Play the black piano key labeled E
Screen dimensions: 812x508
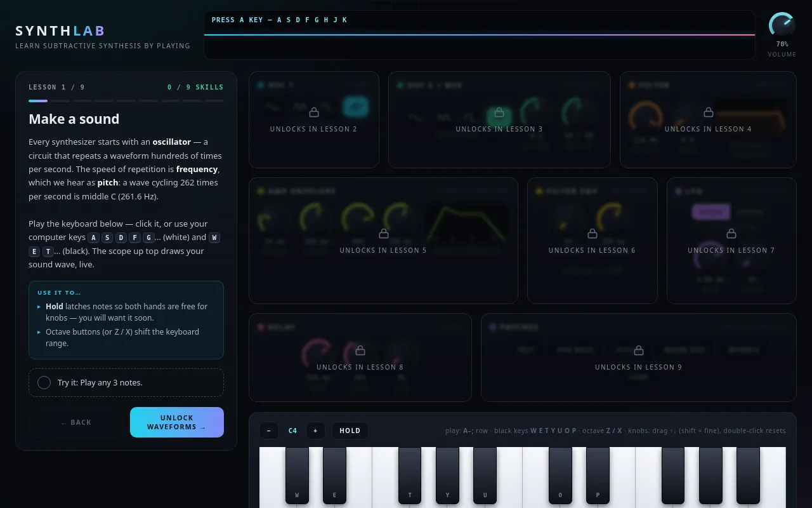pos(334,475)
